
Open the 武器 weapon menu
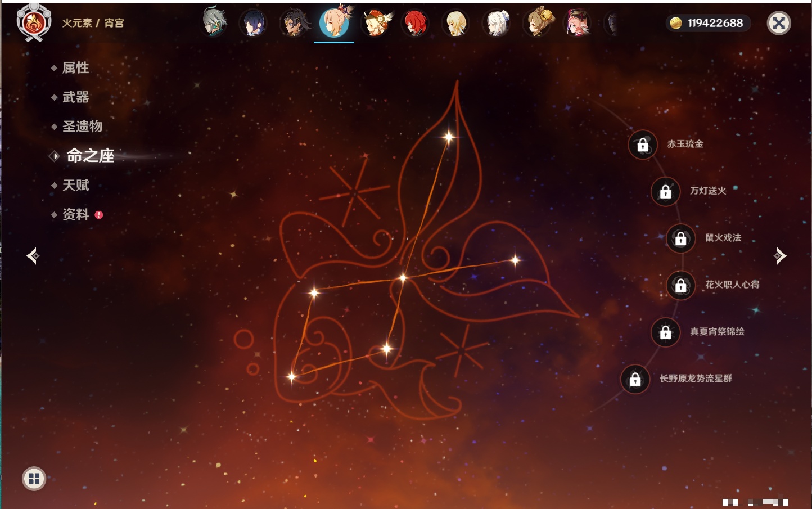pos(75,97)
